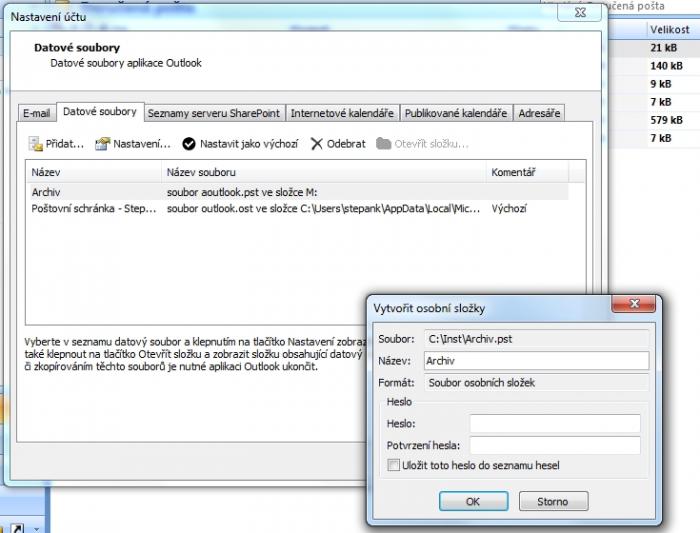Click the Velikost column header

[x=670, y=30]
